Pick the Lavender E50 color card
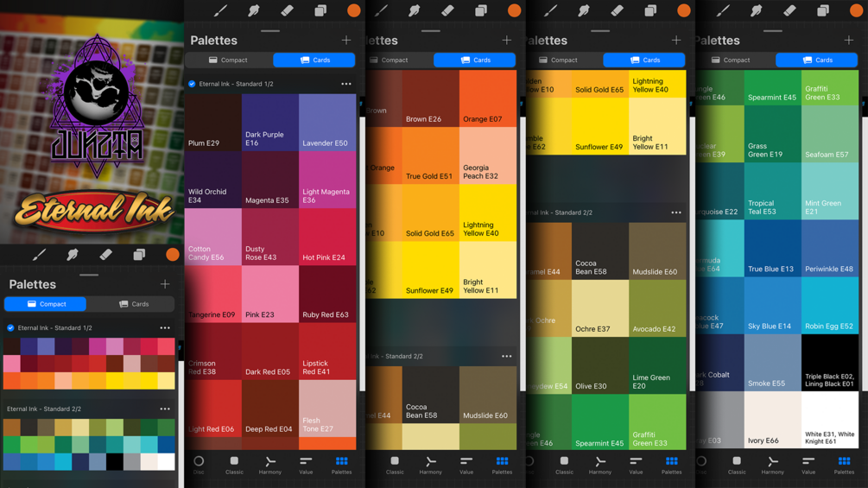The height and width of the screenshot is (488, 868). pos(327,123)
